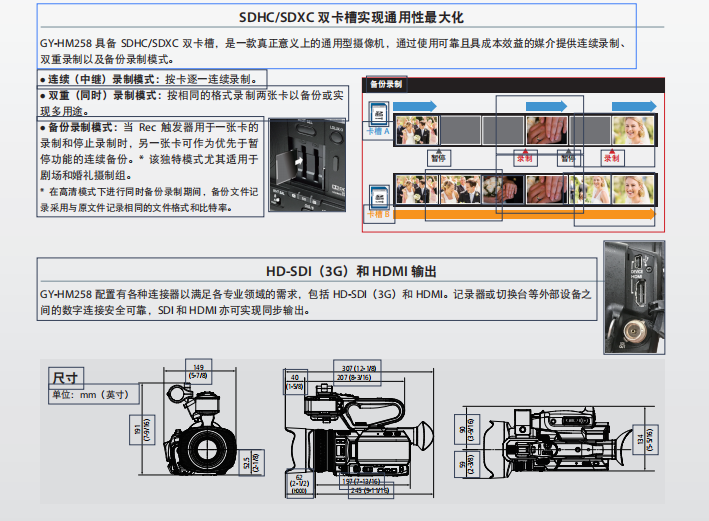The image size is (709, 521).
Task: Click the 双重（同时）录制模式 bullet
Action: coord(193,103)
